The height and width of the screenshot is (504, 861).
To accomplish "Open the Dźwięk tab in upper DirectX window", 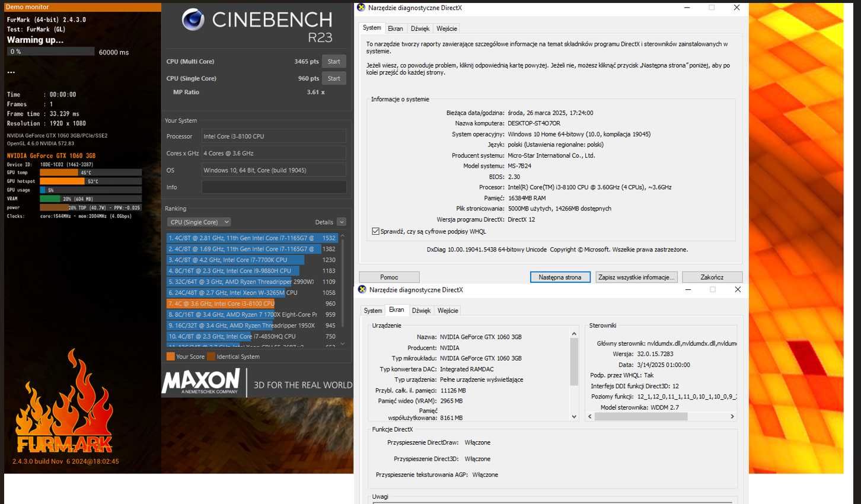I will coord(420,28).
